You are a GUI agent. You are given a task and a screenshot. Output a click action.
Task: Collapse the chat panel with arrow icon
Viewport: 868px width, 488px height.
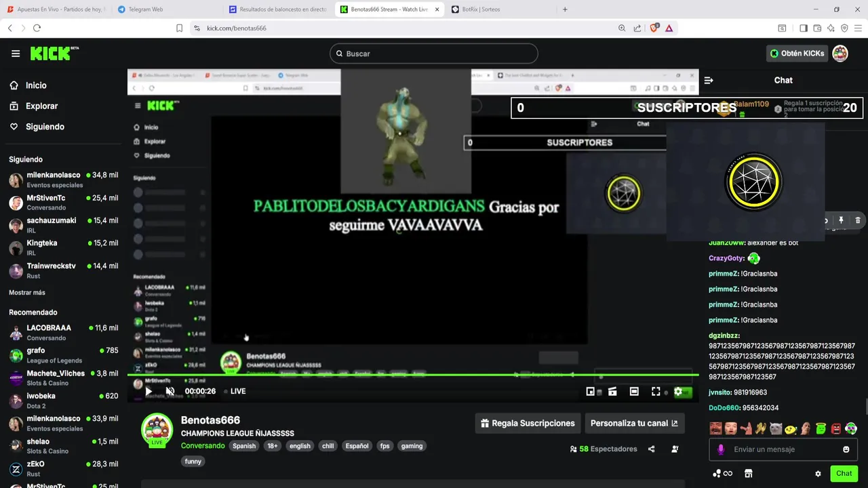pyautogui.click(x=709, y=80)
